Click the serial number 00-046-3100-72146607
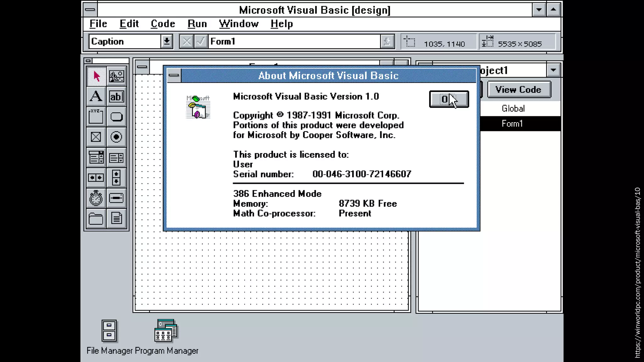Screen dimensions: 644x362 362,174
